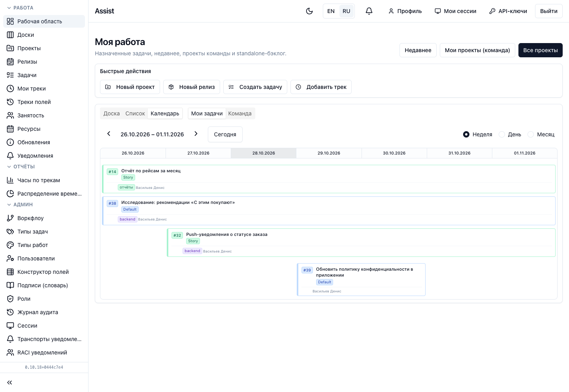
Task: Select the Месяц radio button
Action: point(531,134)
